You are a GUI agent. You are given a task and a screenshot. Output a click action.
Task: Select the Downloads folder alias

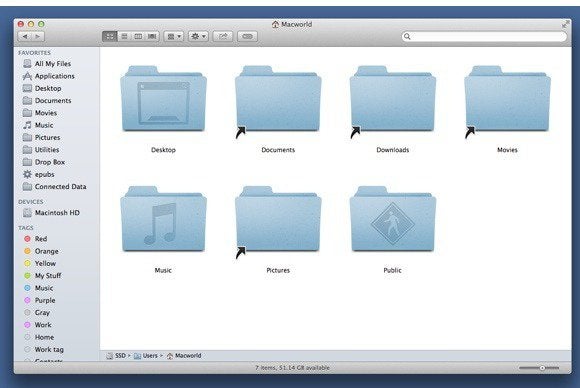393,99
